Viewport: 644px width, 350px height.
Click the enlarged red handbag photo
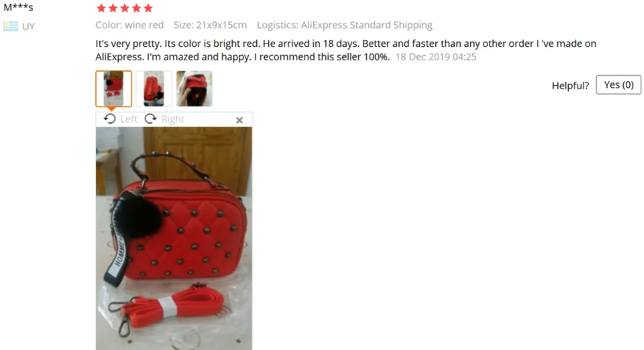[x=174, y=238]
